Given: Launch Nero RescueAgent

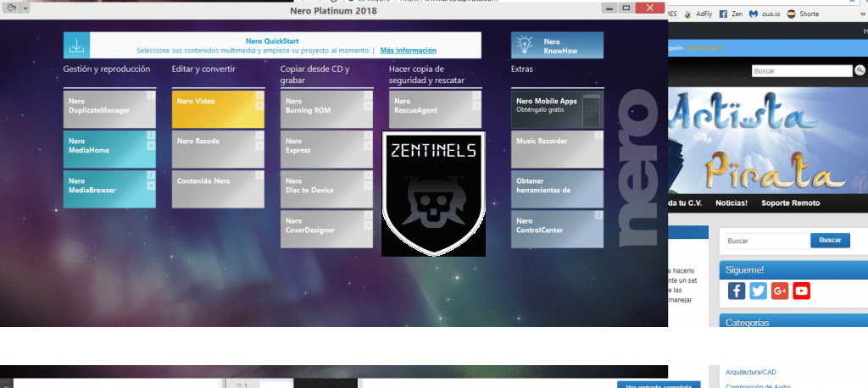Looking at the screenshot, I should point(435,109).
